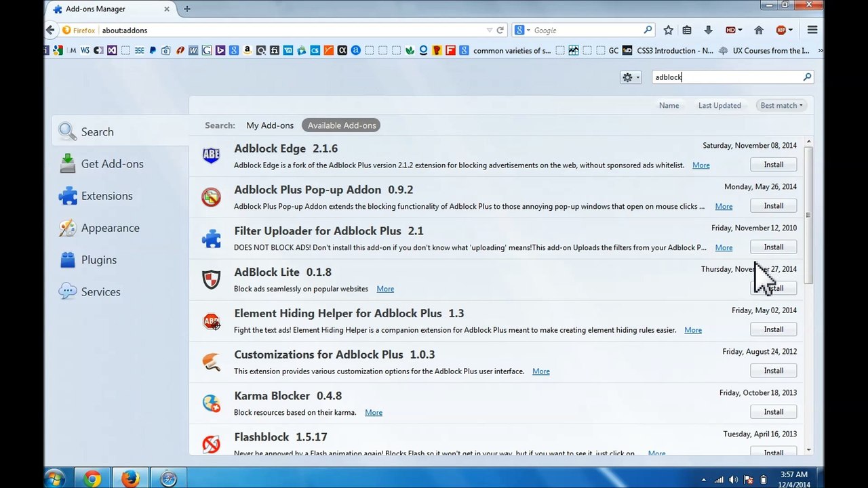Read More about AdBlock Lite
The image size is (868, 488).
tap(385, 289)
